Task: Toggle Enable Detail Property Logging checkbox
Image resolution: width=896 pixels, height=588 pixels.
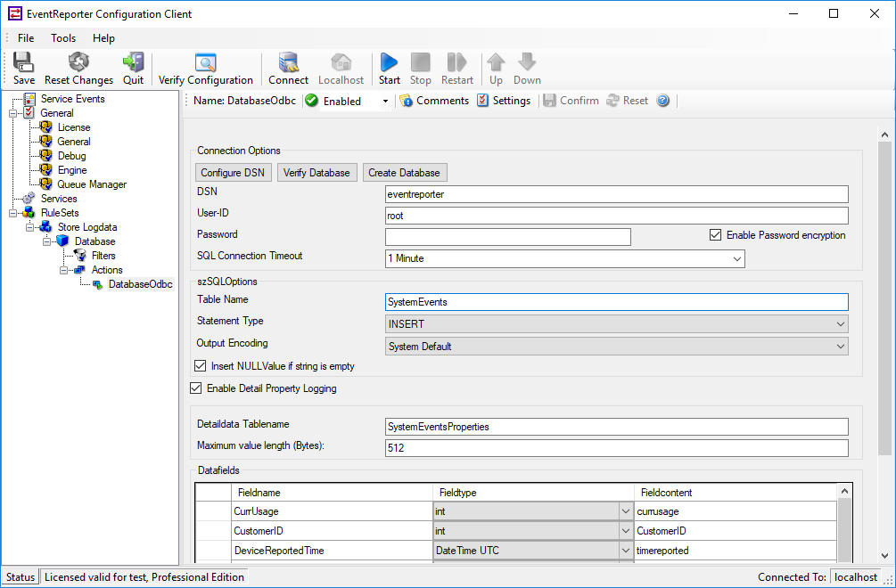Action: [196, 388]
